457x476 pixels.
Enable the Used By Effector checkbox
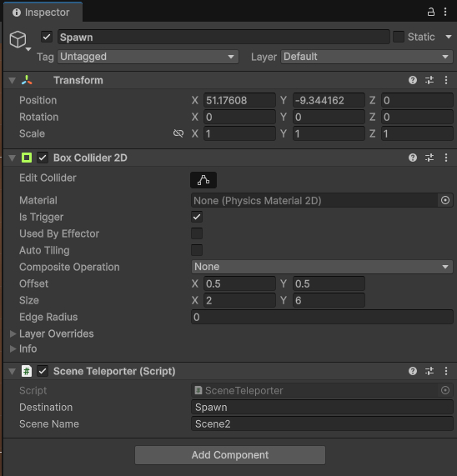point(197,233)
